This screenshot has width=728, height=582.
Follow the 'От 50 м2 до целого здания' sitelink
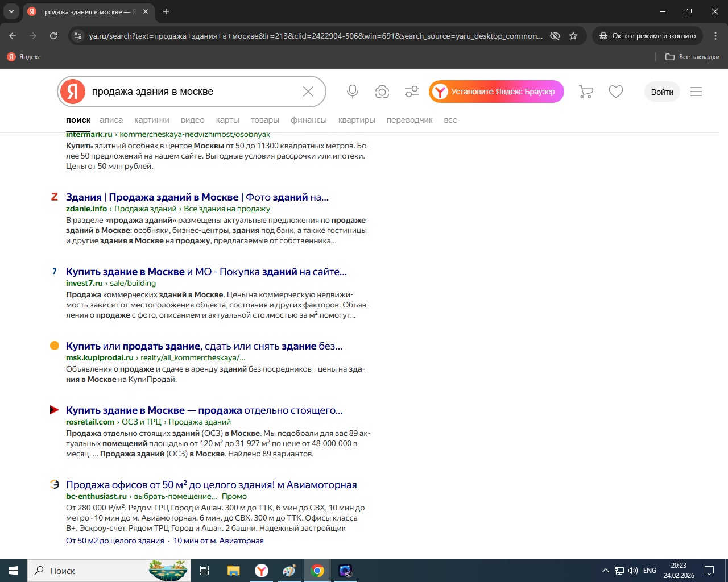(x=115, y=541)
